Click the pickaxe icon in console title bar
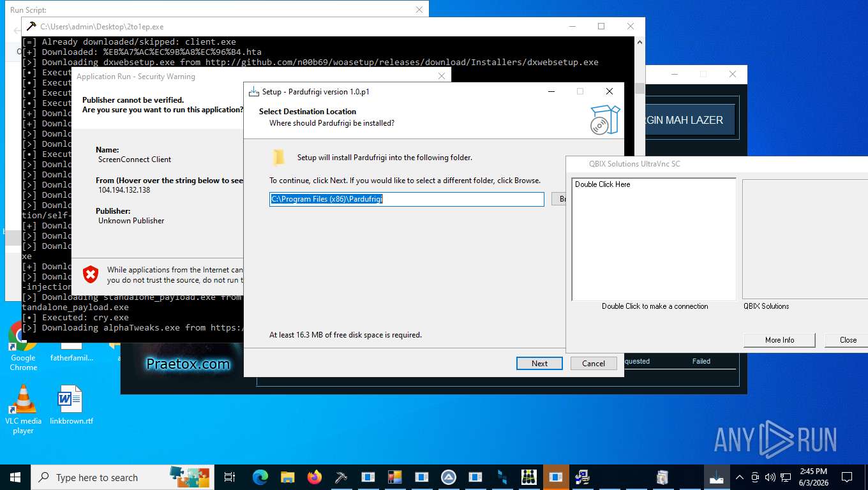Viewport: 868px width, 490px height. [31, 26]
